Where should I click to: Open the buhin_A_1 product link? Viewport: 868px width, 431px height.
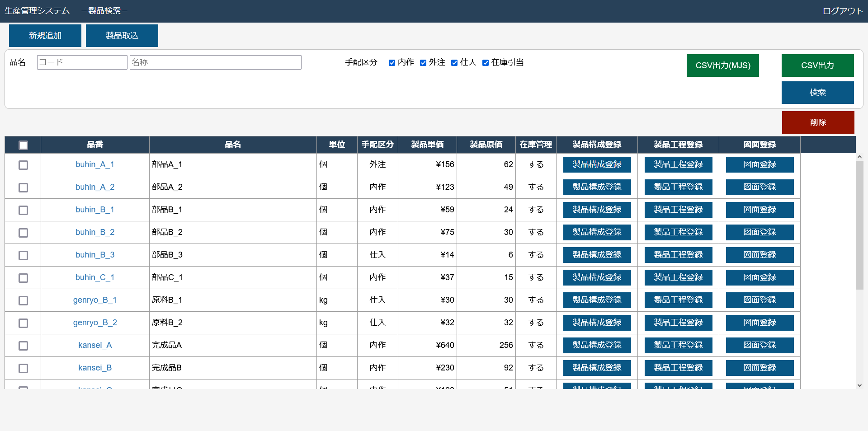tap(95, 164)
